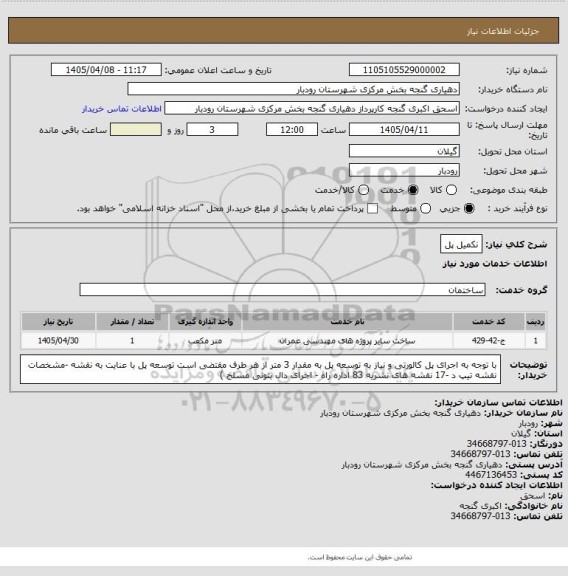
Task: Select the خدمت radio button
Action: point(413,190)
